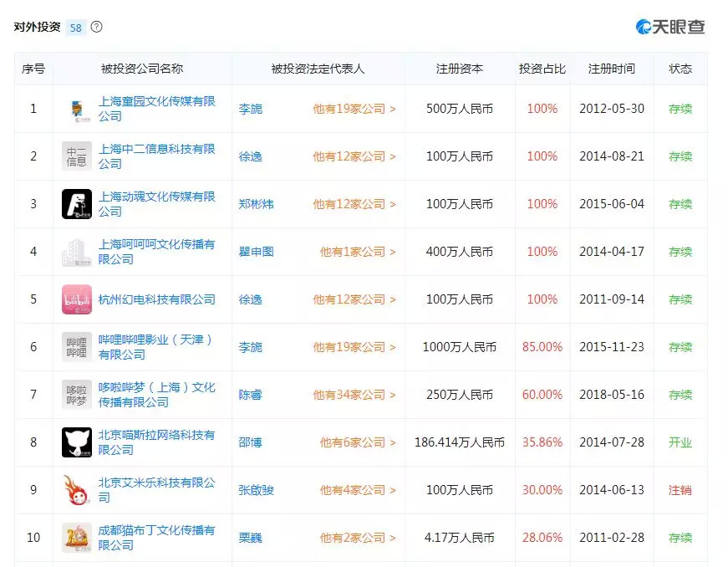Click 186.414万人民币 capital cell
The width and height of the screenshot is (728, 567).
coord(459,442)
